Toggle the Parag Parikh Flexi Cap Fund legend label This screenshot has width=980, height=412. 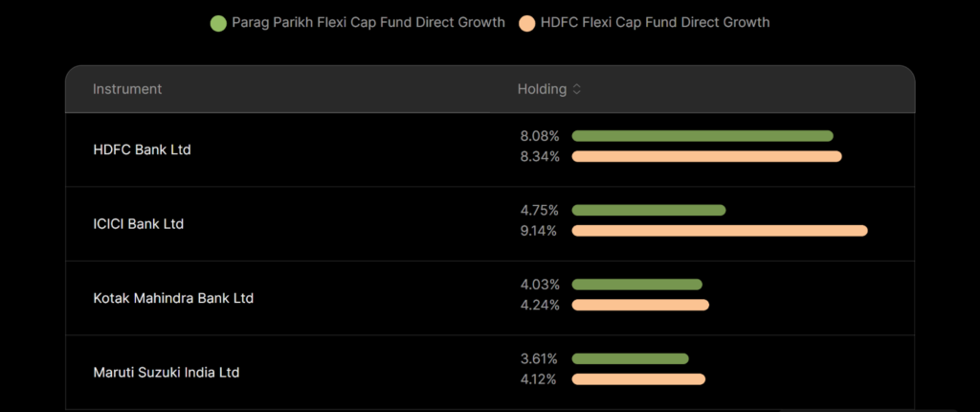[368, 22]
